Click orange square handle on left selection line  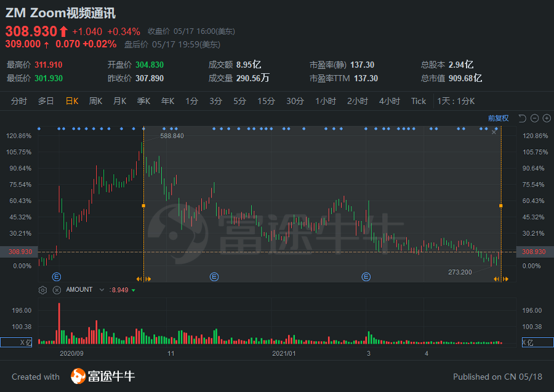(x=143, y=206)
